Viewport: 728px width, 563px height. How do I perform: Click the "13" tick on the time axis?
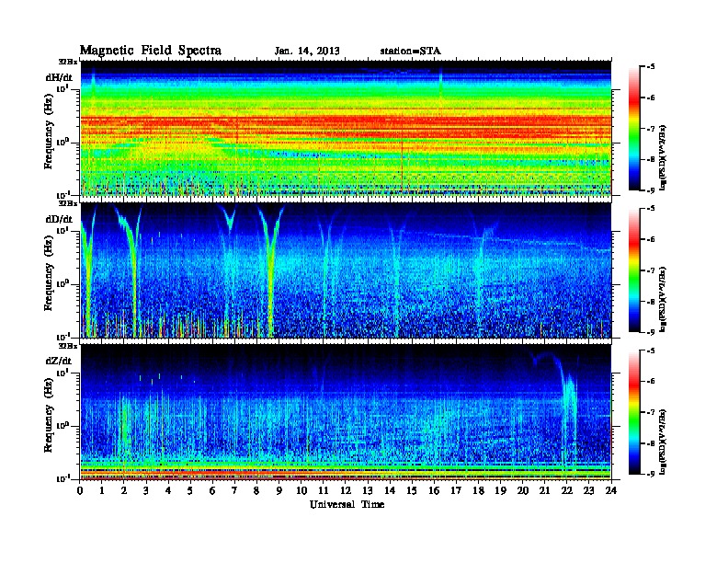[x=368, y=491]
